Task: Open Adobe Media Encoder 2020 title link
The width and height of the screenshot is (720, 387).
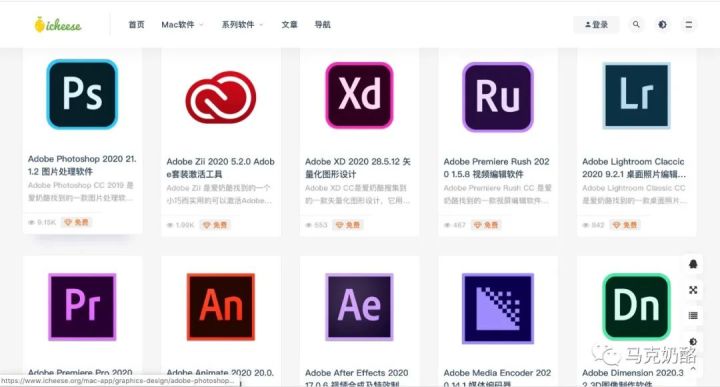Action: pyautogui.click(x=497, y=378)
